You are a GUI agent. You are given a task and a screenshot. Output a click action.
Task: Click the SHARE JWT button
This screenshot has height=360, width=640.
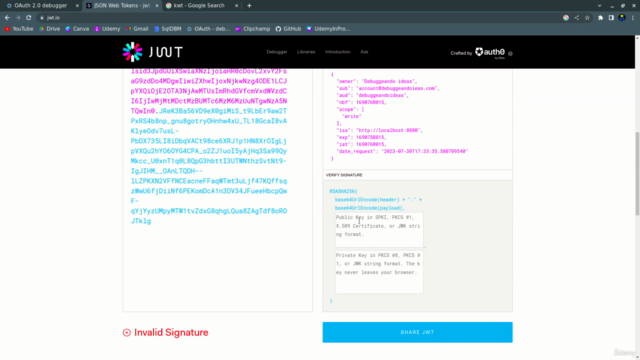coord(417,332)
